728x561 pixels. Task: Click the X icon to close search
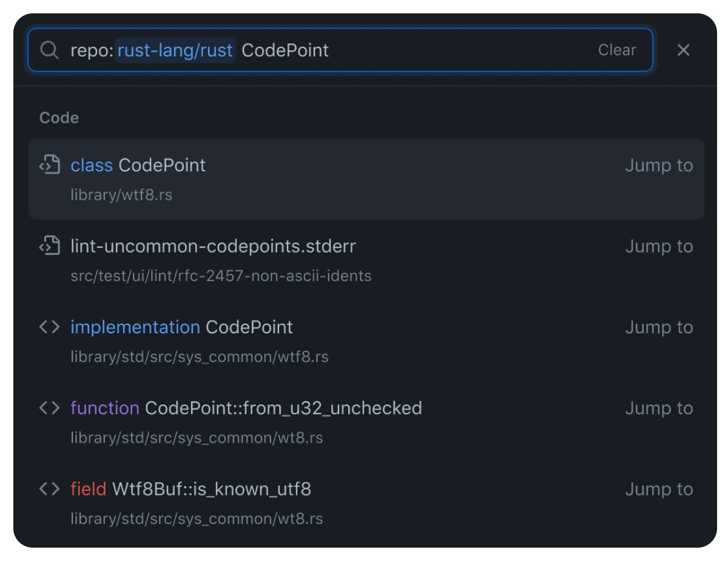click(683, 50)
